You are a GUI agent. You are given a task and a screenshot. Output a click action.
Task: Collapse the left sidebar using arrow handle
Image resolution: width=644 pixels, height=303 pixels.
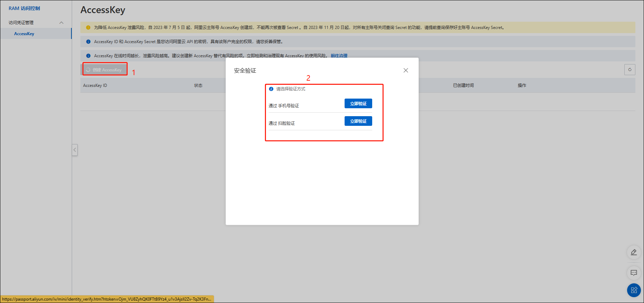[x=75, y=150]
